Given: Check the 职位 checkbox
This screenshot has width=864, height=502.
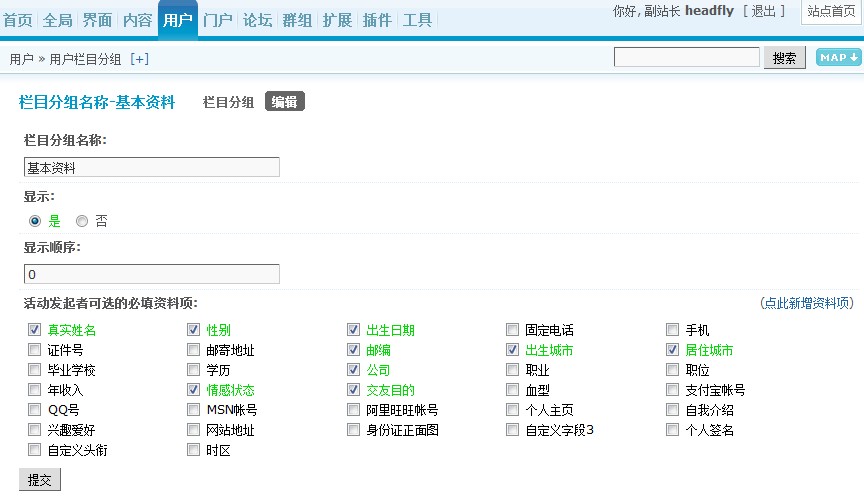Looking at the screenshot, I should coord(672,369).
